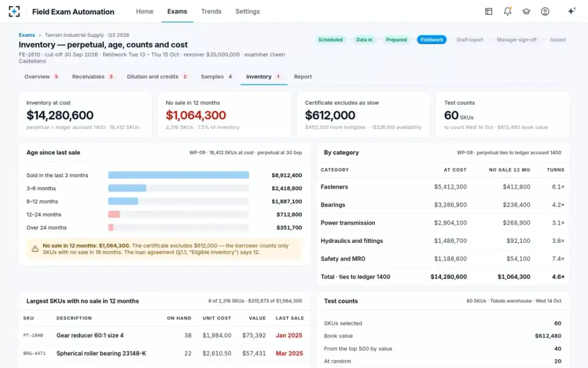588x368 pixels.
Task: Click the Bearings category row
Action: pyautogui.click(x=442, y=205)
